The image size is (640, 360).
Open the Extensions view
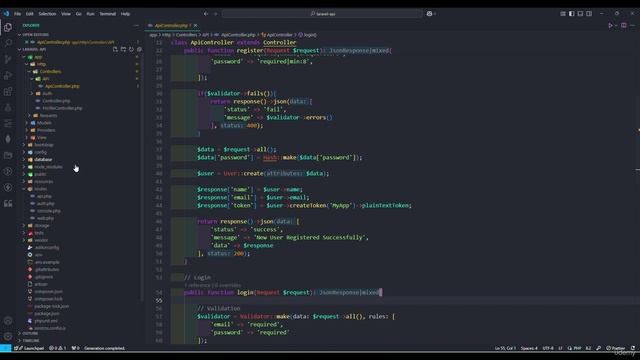pyautogui.click(x=8, y=91)
